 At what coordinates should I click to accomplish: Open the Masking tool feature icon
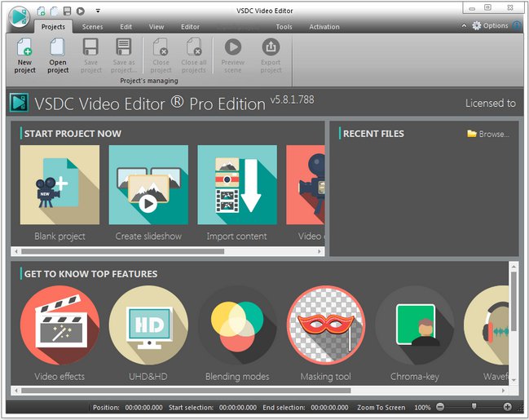(x=326, y=325)
